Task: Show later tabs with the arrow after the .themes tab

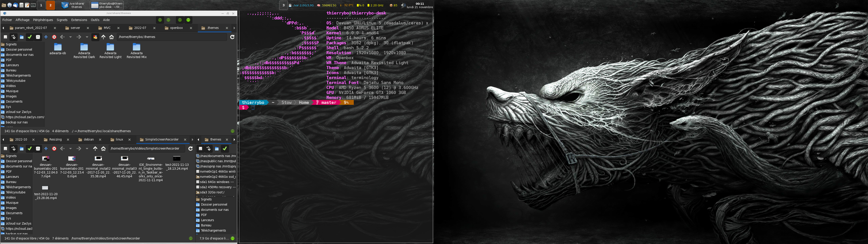Action: [x=234, y=28]
